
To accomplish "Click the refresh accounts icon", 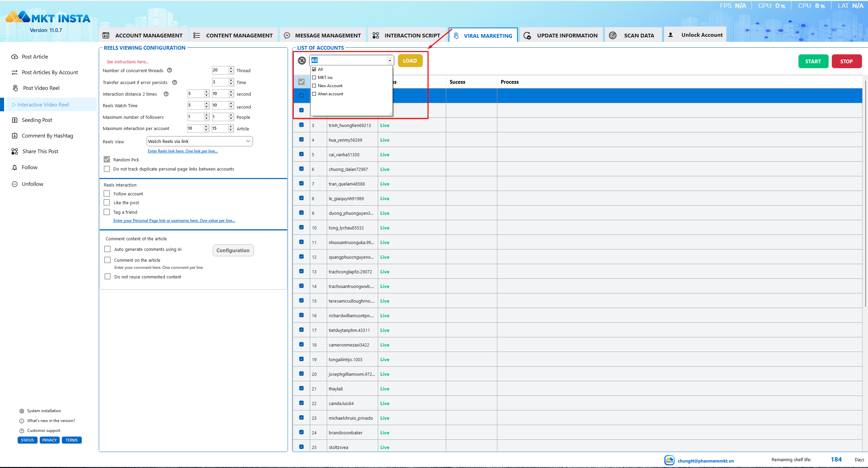I will (x=302, y=61).
